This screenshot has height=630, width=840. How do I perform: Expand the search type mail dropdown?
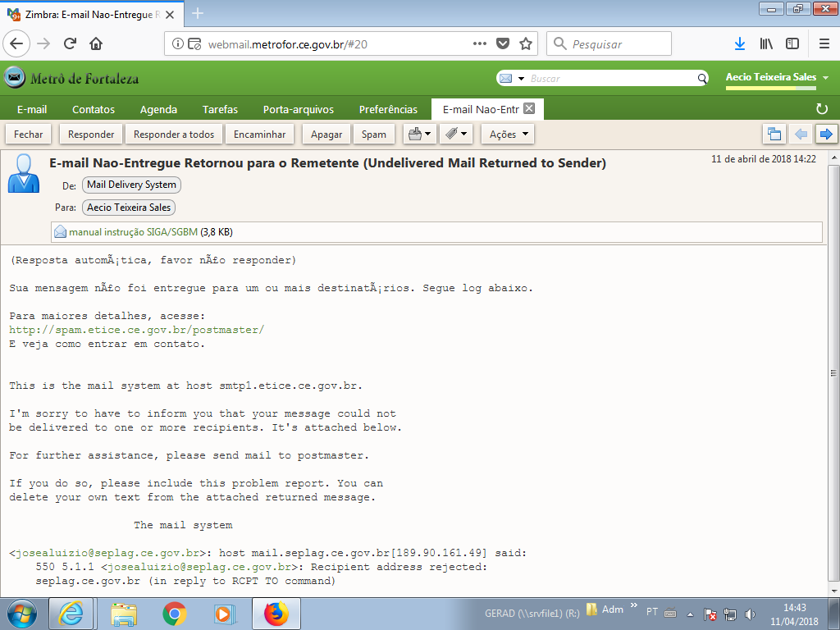pos(521,79)
